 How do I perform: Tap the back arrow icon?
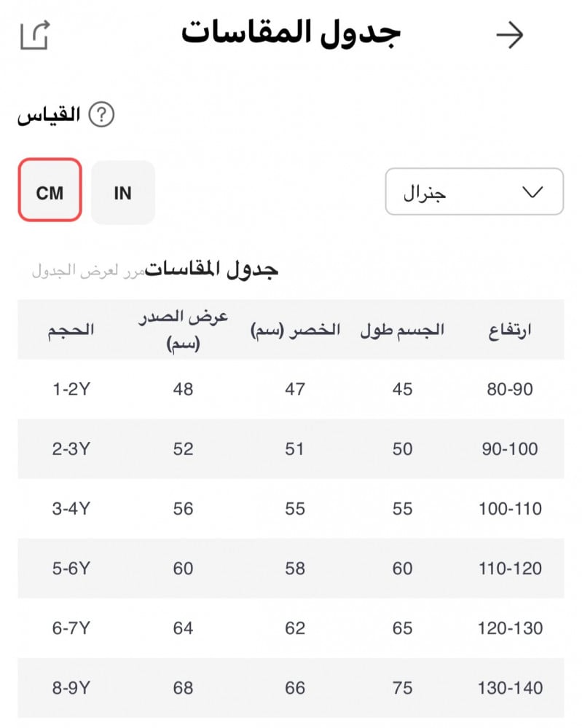tap(510, 35)
